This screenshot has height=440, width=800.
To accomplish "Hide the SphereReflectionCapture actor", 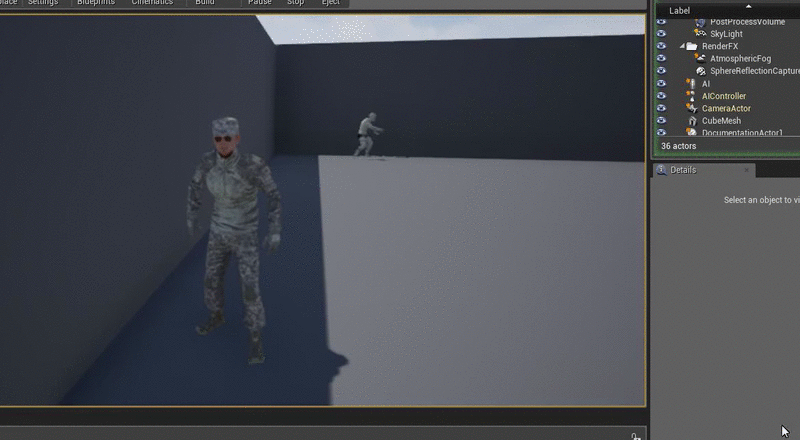I will click(x=661, y=70).
